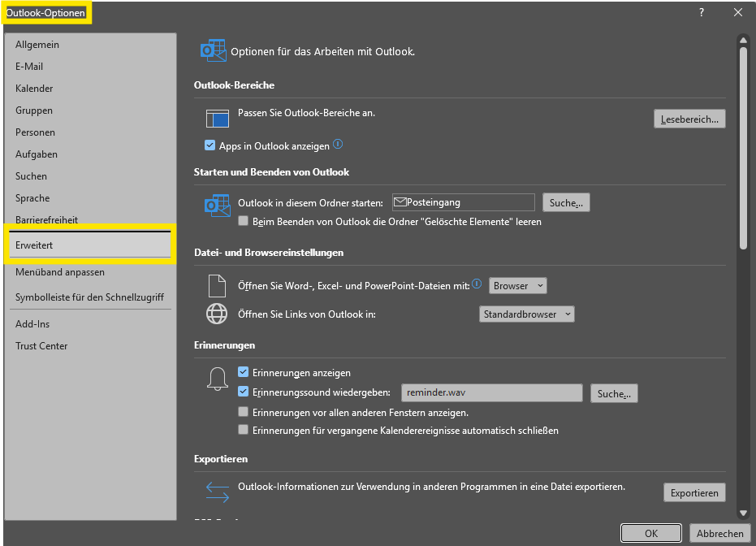Click the Outlook logo icon beside the options heading
Viewport: 756px width, 546px height.
coord(213,50)
